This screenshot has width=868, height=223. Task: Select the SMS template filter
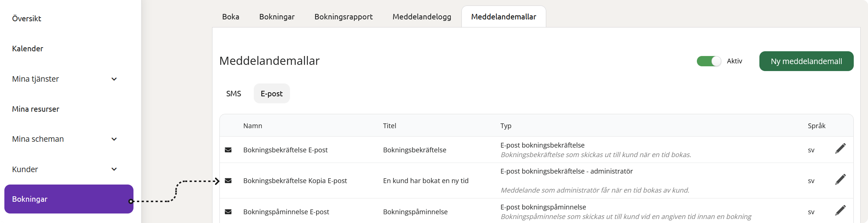point(234,94)
